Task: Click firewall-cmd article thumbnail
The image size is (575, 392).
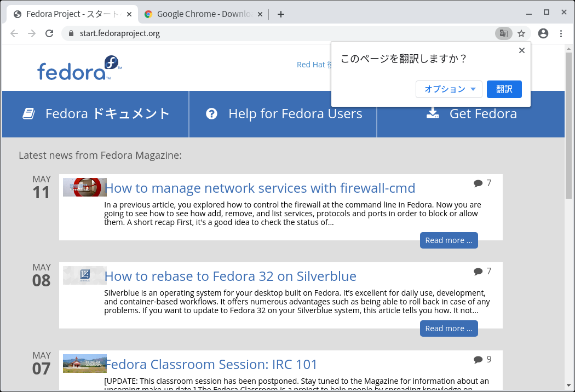Action: pos(85,187)
